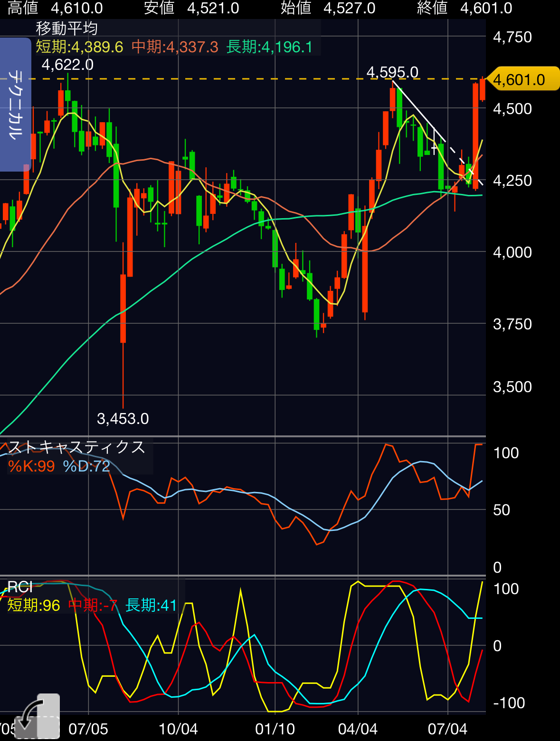The width and height of the screenshot is (560, 741).
Task: Select the 移動平均 indicator title
Action: tap(67, 29)
